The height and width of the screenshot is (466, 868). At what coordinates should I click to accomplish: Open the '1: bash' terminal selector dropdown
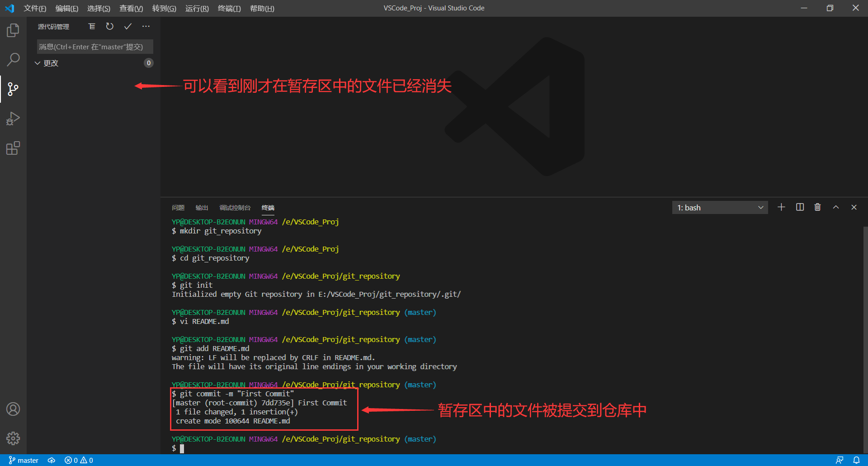tap(720, 208)
